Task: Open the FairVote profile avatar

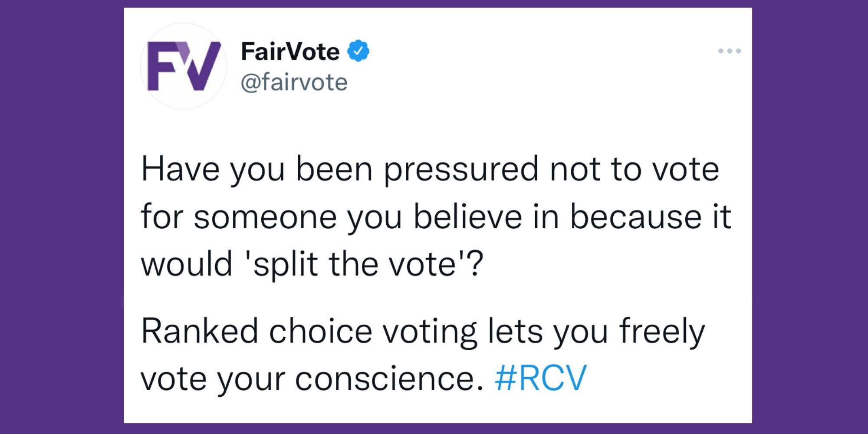Action: click(184, 66)
